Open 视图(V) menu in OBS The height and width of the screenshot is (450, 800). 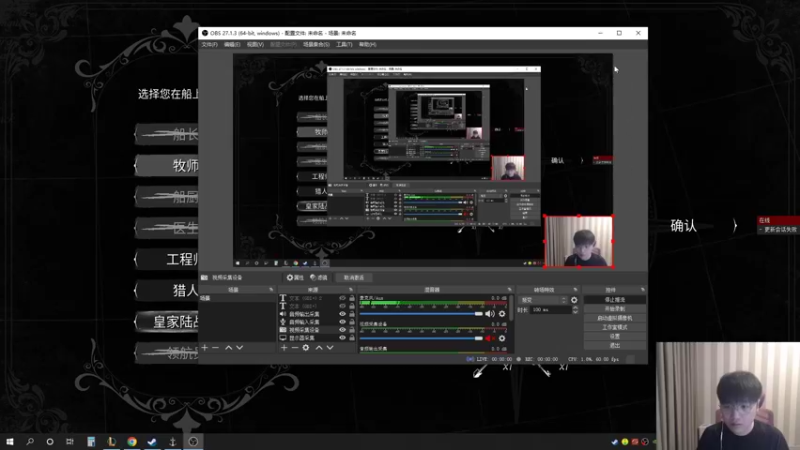pos(255,45)
